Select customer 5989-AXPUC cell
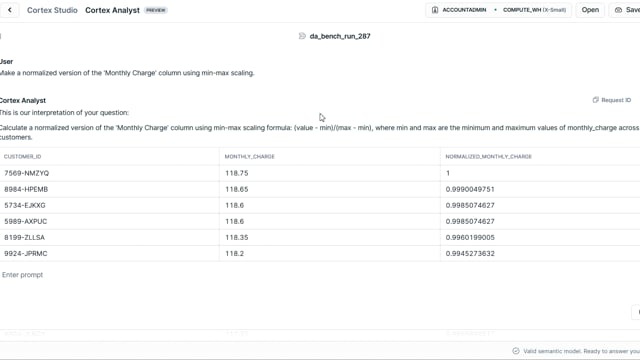 pos(109,221)
